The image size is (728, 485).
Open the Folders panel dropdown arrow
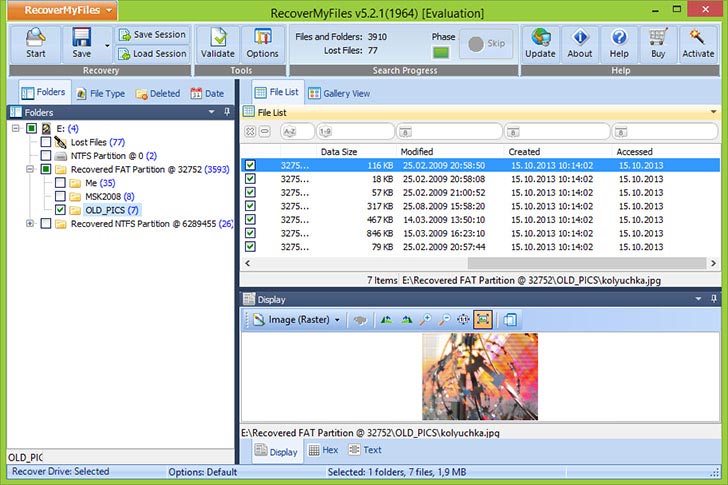click(212, 112)
